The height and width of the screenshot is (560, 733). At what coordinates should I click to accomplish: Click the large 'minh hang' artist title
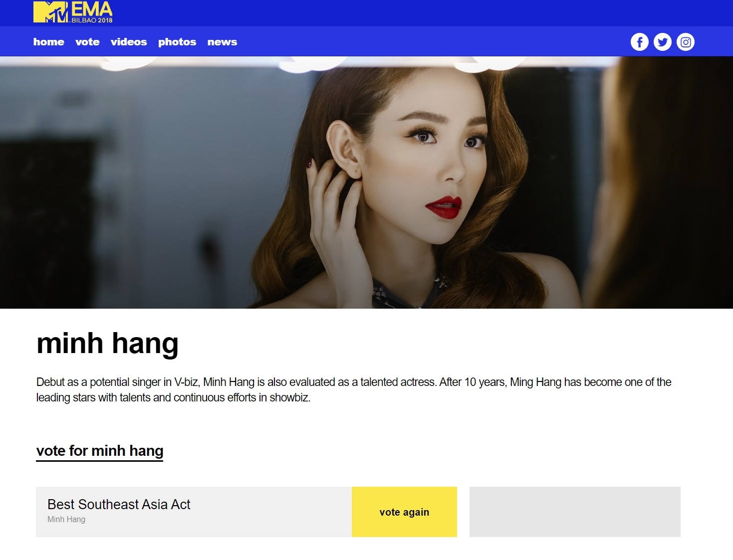pos(107,344)
